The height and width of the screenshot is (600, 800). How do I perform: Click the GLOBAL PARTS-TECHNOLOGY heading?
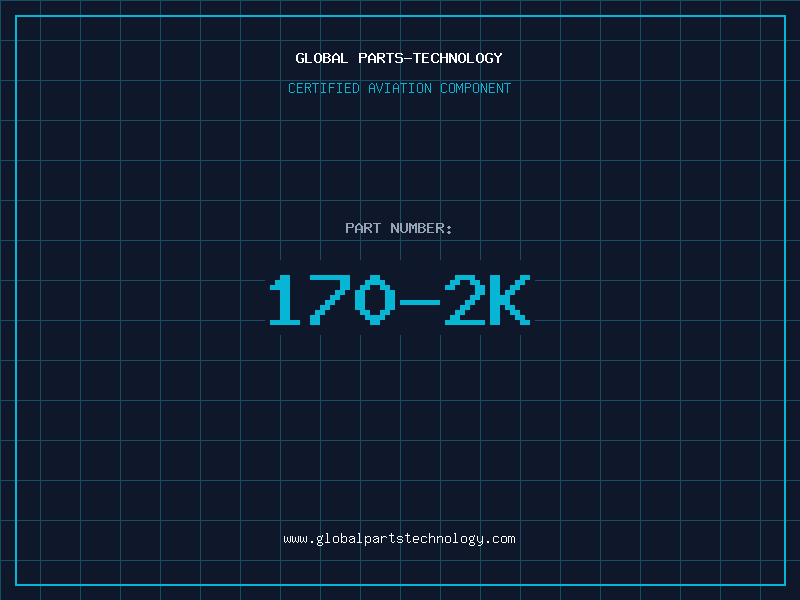[x=399, y=58]
